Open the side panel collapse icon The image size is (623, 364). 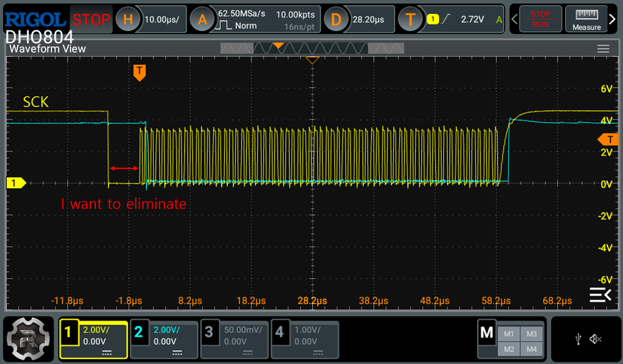tap(601, 295)
